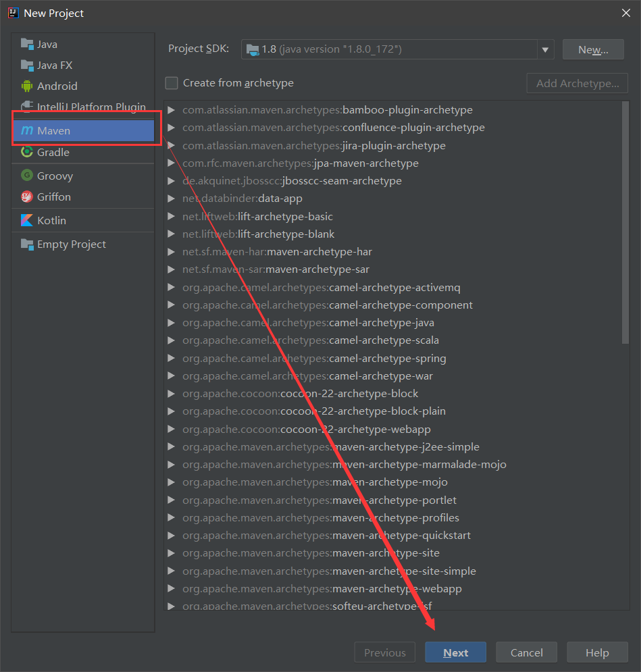Select Android project type label
This screenshot has width=641, height=672.
coord(57,86)
